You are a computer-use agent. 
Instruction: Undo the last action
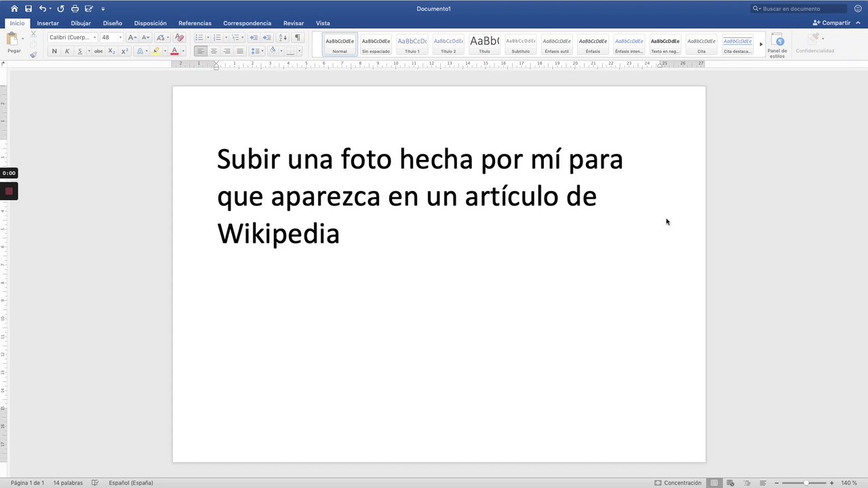[43, 9]
